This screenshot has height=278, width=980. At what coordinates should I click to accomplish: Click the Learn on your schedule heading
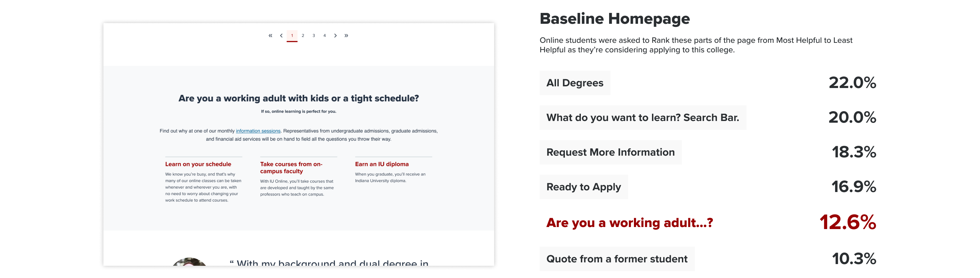pyautogui.click(x=198, y=164)
